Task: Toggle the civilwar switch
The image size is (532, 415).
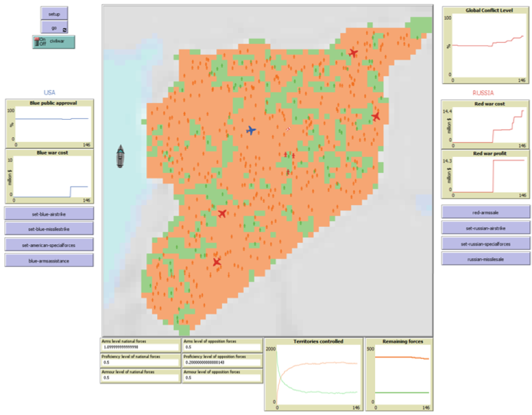Action: [54, 42]
